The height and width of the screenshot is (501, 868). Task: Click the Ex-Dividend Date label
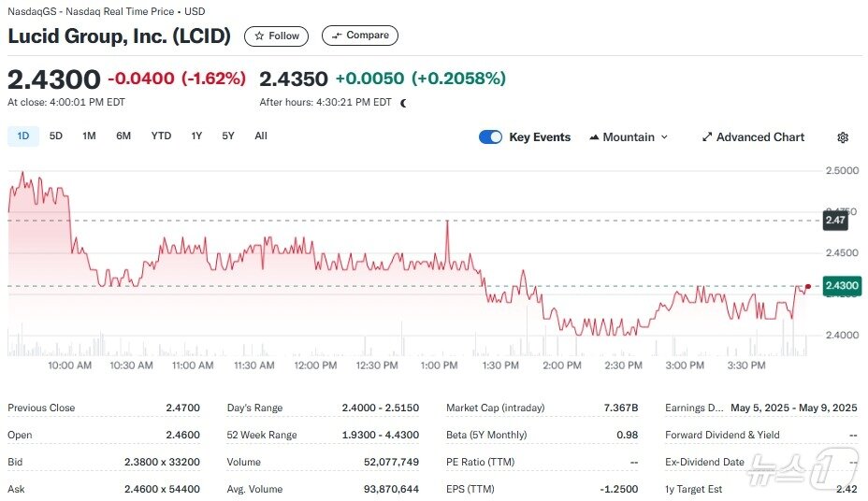(x=704, y=462)
